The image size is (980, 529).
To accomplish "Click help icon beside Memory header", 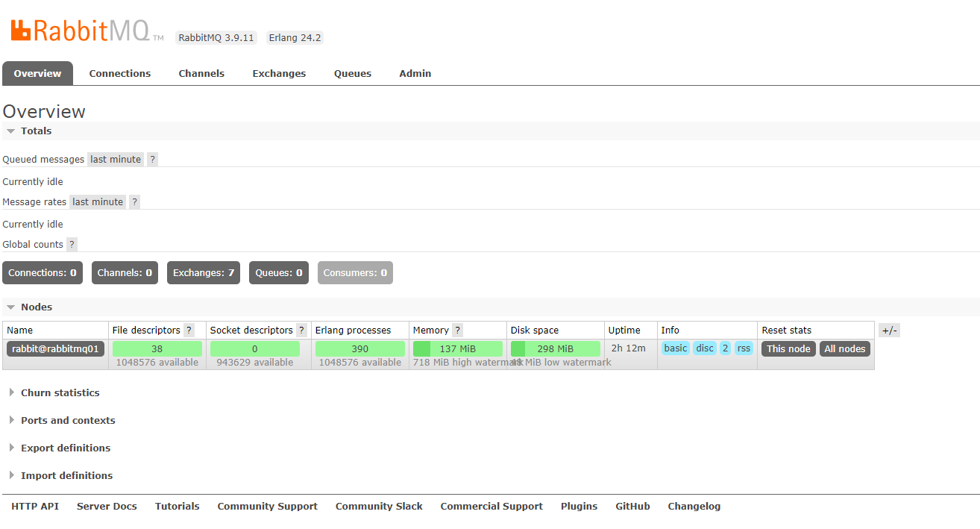I will click(x=457, y=330).
